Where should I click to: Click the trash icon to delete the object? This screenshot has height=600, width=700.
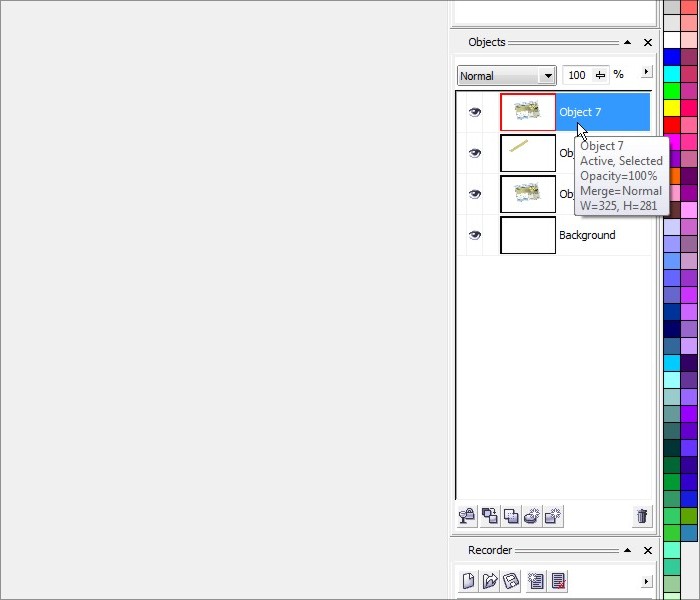pyautogui.click(x=642, y=516)
